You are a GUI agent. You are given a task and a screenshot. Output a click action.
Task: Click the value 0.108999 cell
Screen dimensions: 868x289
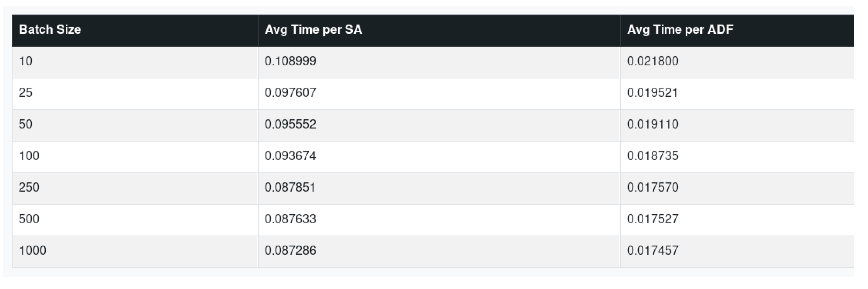290,61
